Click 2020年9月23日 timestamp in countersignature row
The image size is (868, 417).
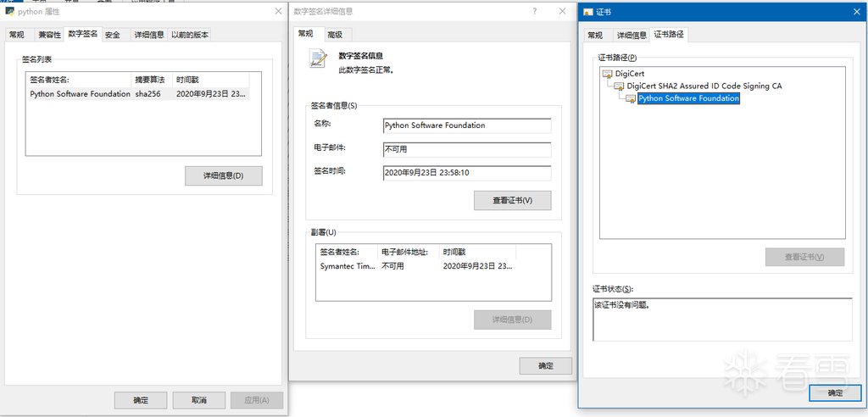click(478, 266)
